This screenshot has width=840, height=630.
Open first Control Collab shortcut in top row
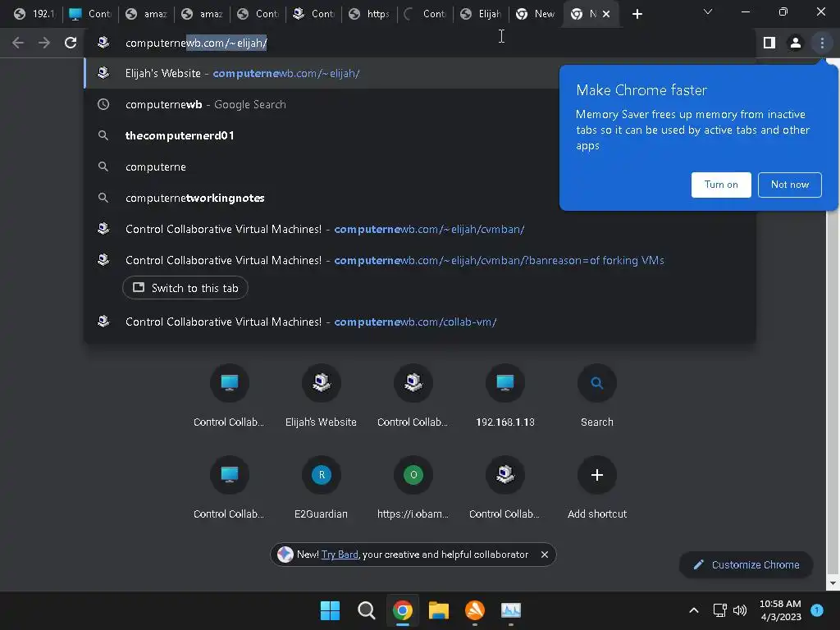(x=230, y=395)
